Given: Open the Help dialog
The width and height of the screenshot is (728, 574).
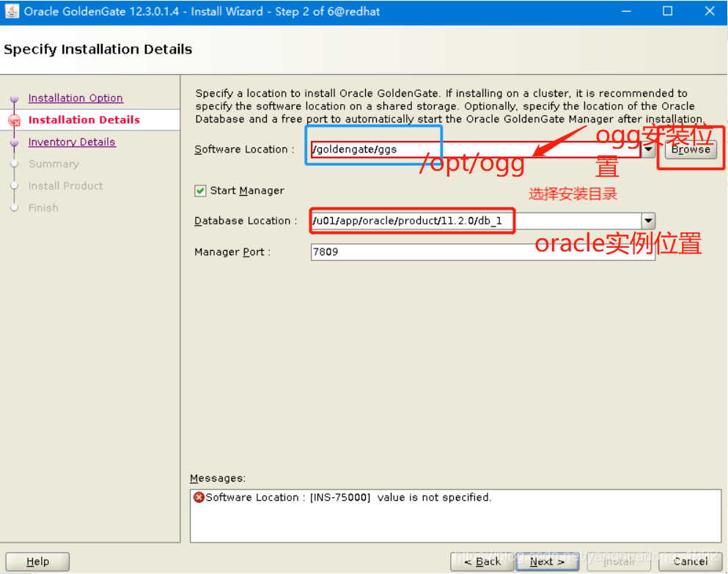Looking at the screenshot, I should [x=37, y=561].
